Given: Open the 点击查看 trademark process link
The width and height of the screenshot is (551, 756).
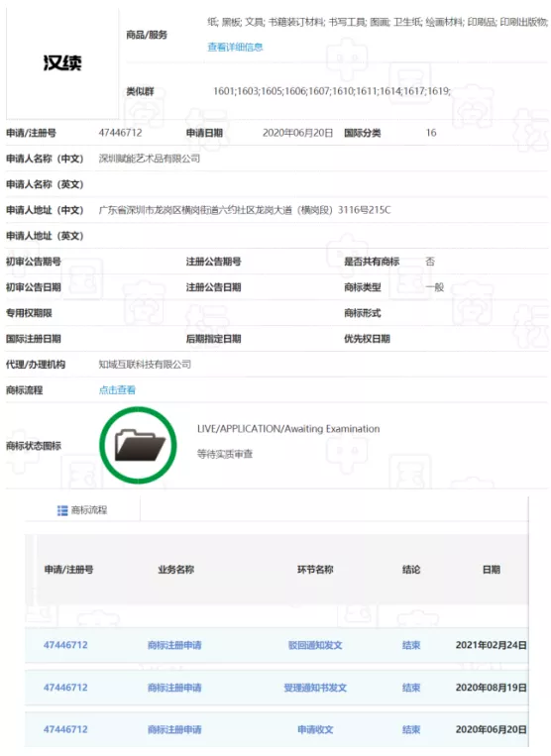Looking at the screenshot, I should pyautogui.click(x=117, y=389).
